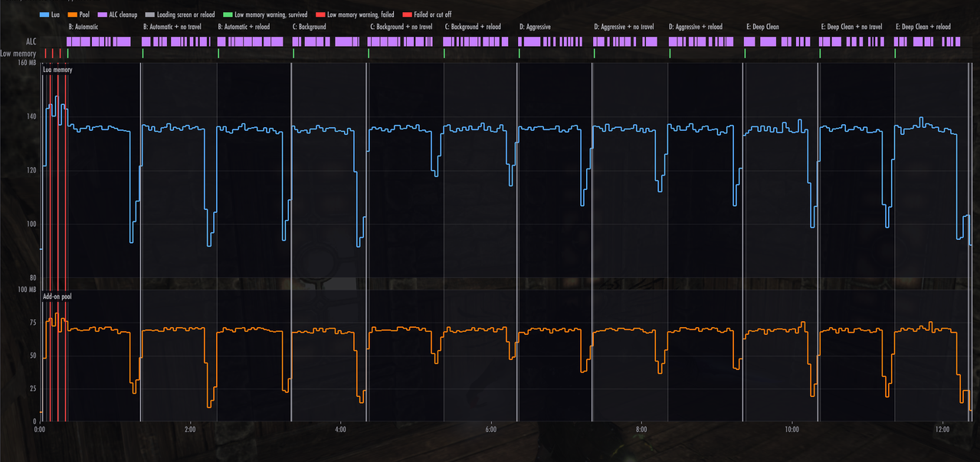Click the 25 value on the pool axis
Screen dimensions: 980x462
[33, 388]
